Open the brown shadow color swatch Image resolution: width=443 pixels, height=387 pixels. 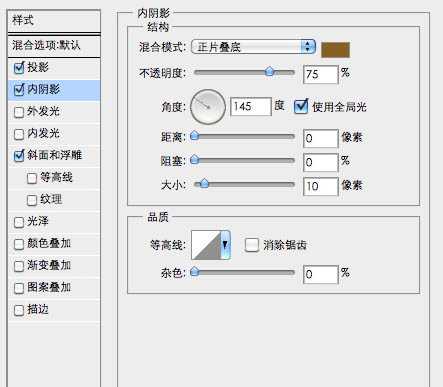(x=335, y=50)
